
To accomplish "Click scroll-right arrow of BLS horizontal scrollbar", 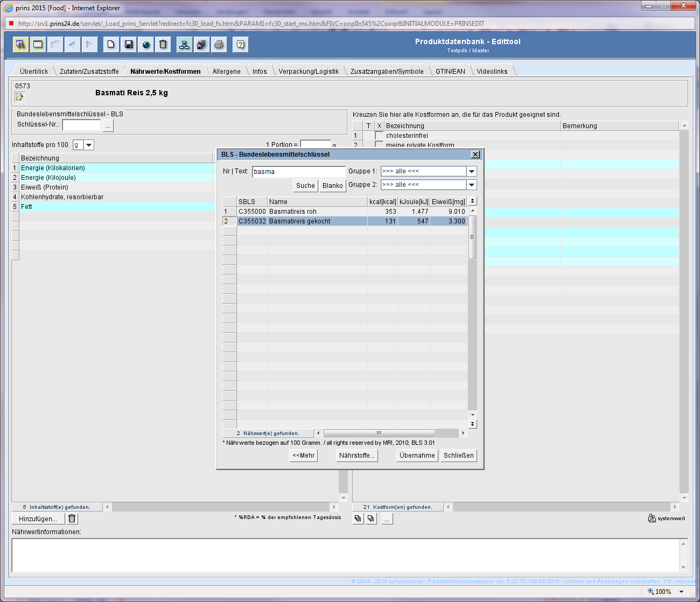I will click(x=463, y=433).
